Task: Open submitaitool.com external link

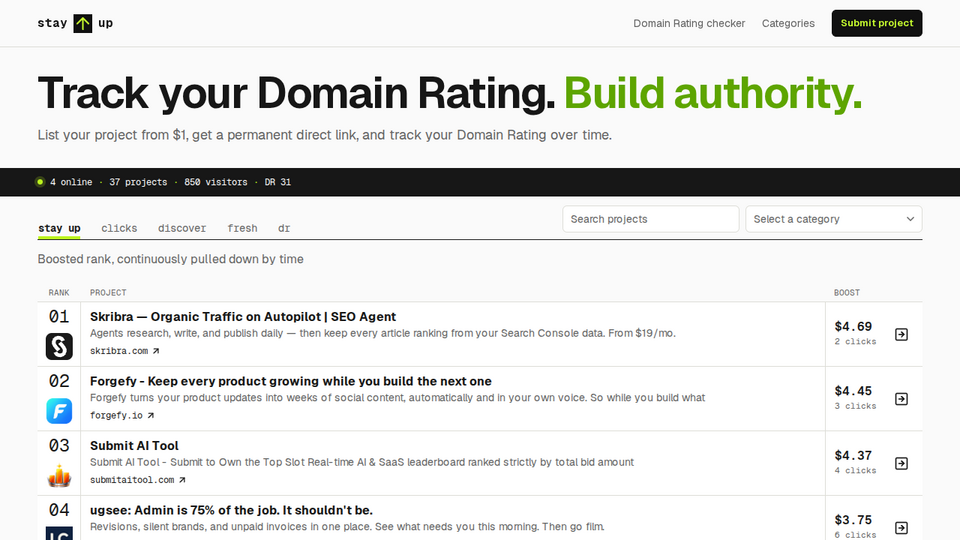Action: pos(138,480)
